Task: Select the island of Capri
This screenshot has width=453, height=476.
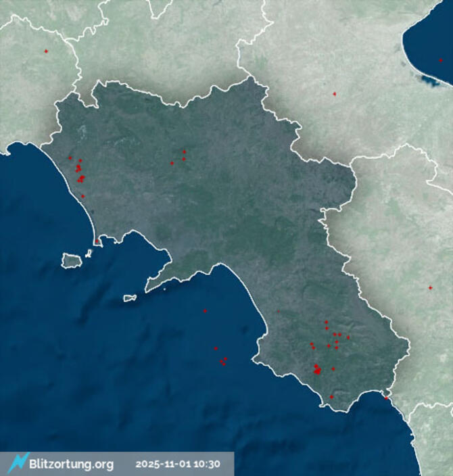Action: [x=131, y=297]
